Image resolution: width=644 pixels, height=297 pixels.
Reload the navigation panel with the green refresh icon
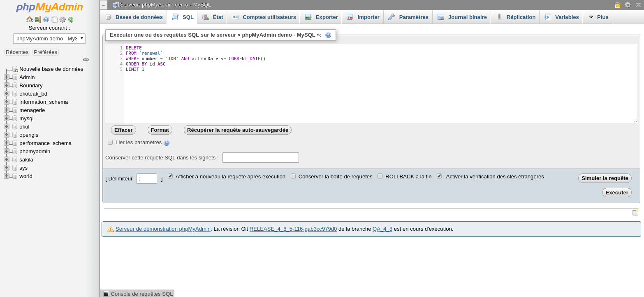click(x=71, y=19)
